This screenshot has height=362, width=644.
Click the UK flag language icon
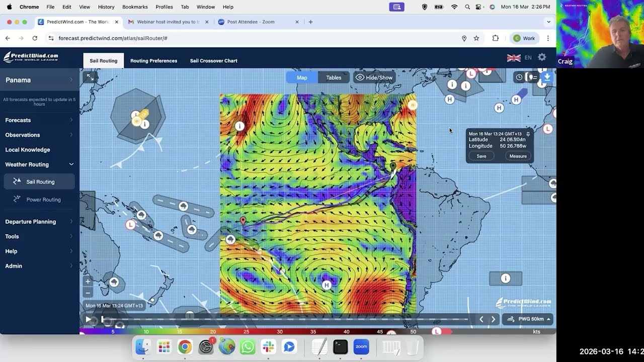tap(514, 58)
